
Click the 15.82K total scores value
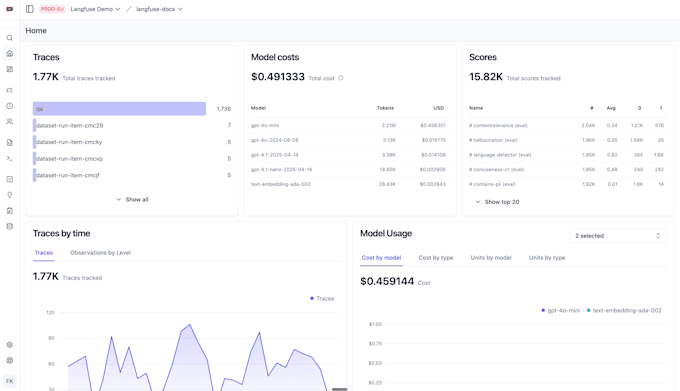(486, 77)
